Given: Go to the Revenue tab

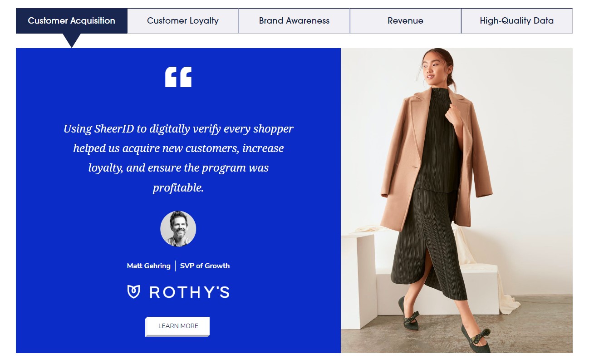Looking at the screenshot, I should (405, 21).
